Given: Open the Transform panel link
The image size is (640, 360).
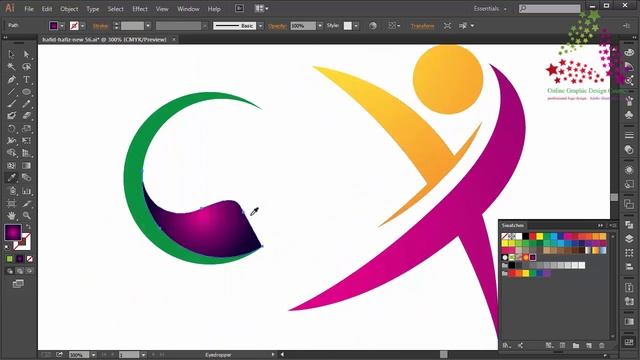Looking at the screenshot, I should pos(422,26).
